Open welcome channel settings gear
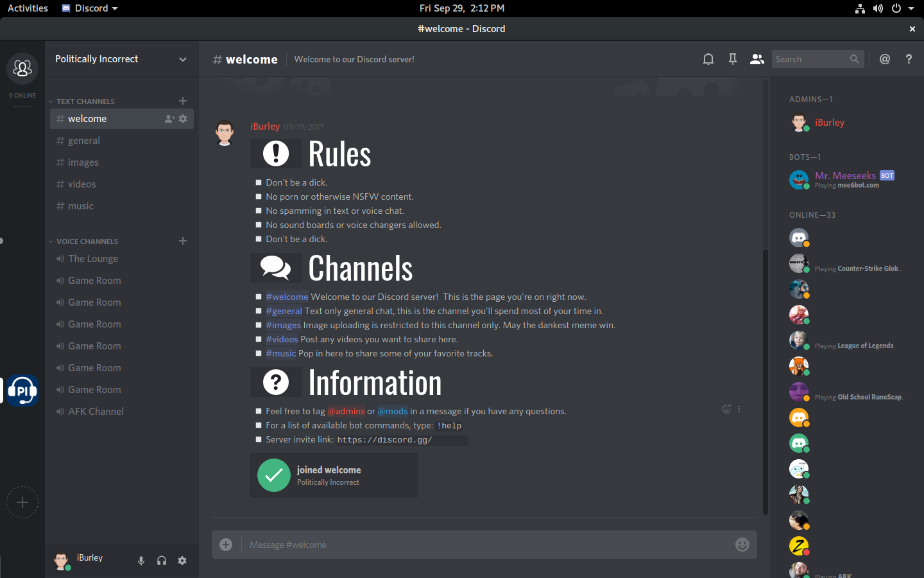Screen dimensions: 924x578 (x=183, y=119)
